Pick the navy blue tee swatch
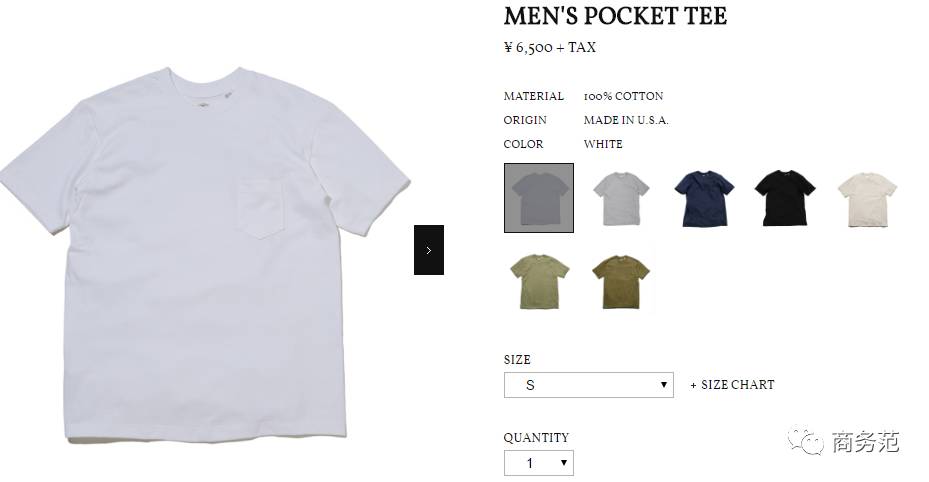The width and height of the screenshot is (929, 482). (704, 198)
